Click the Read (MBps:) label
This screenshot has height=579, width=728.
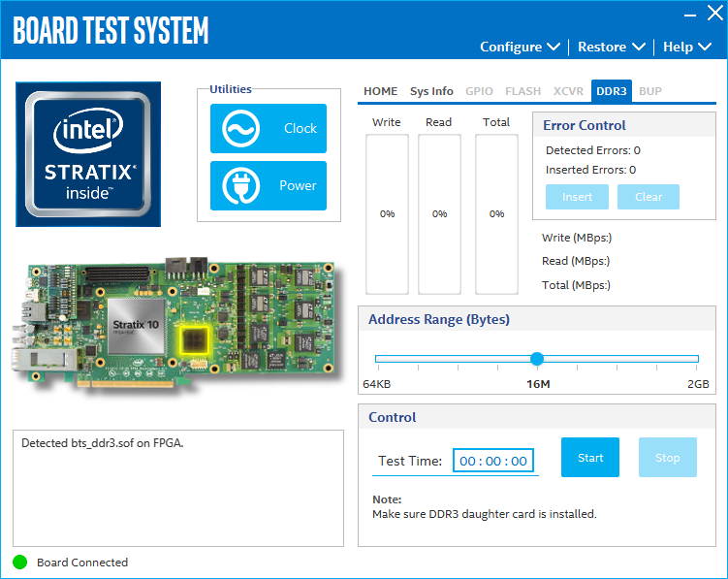tap(576, 261)
